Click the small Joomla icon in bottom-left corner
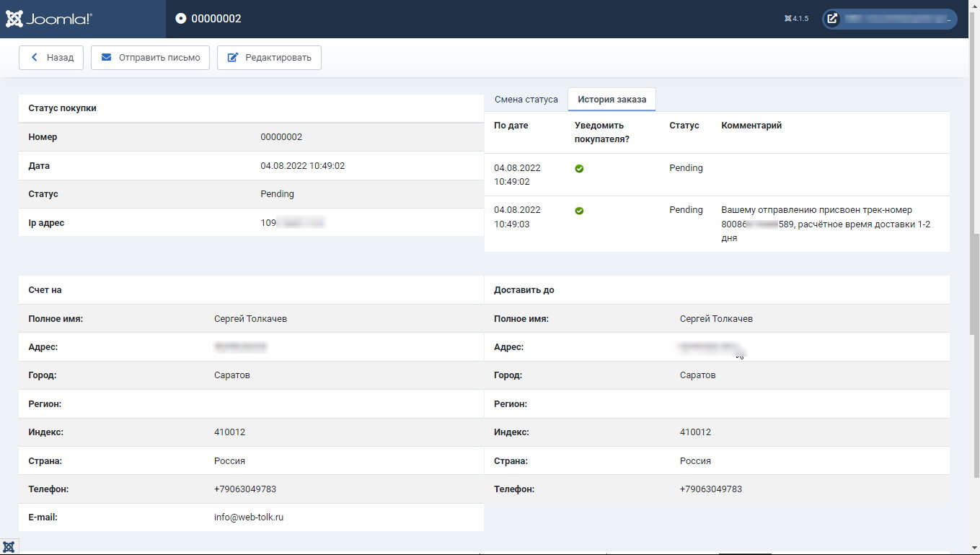 [9, 546]
